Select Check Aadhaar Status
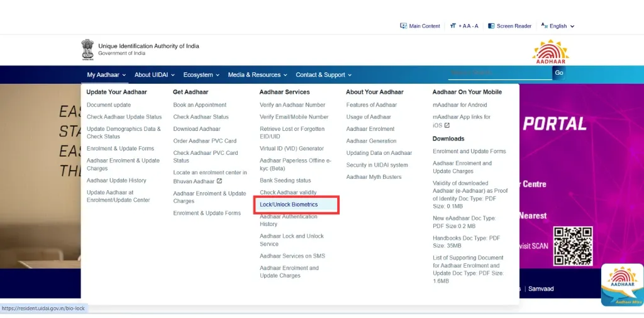Viewport: 644px width, 318px height. click(x=201, y=117)
